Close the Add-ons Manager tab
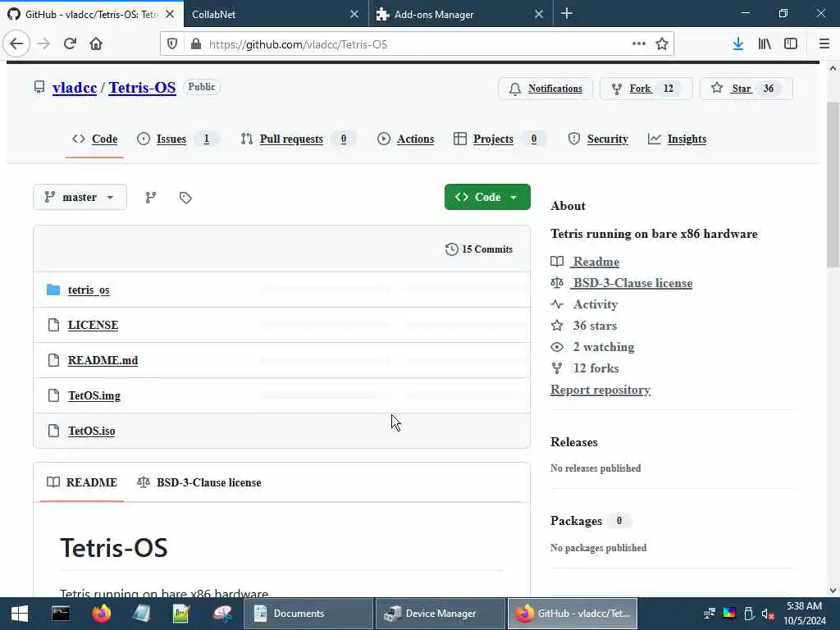 pyautogui.click(x=539, y=15)
